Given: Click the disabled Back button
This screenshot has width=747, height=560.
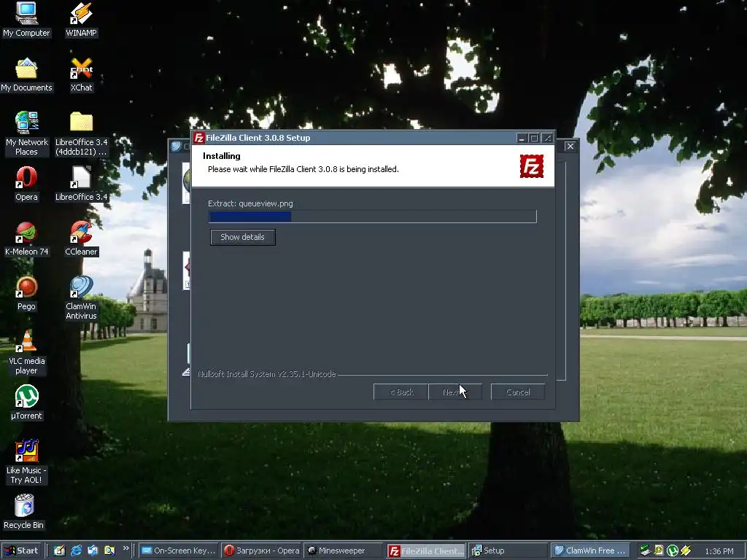Looking at the screenshot, I should point(400,392).
